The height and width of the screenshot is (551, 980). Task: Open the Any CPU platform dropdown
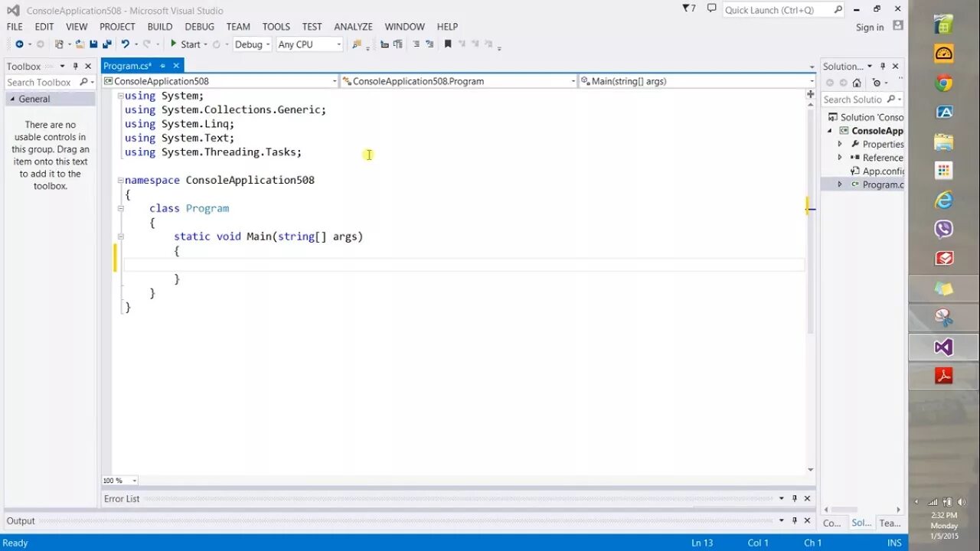(309, 44)
